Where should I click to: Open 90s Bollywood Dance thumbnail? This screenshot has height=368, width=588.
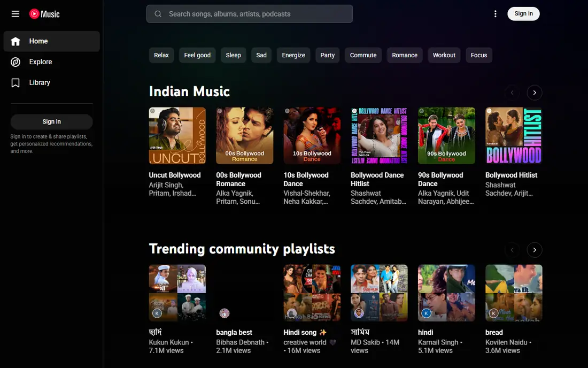[447, 136]
